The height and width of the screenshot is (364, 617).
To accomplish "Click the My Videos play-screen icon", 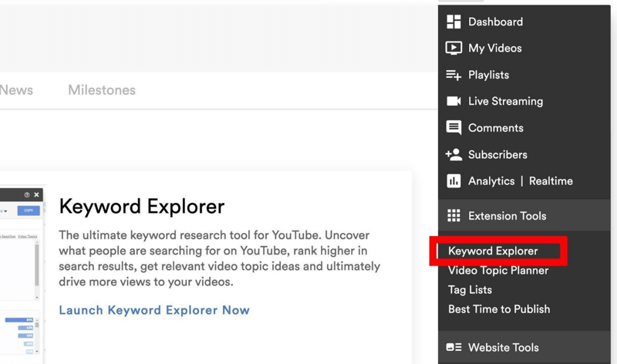I will tap(453, 48).
